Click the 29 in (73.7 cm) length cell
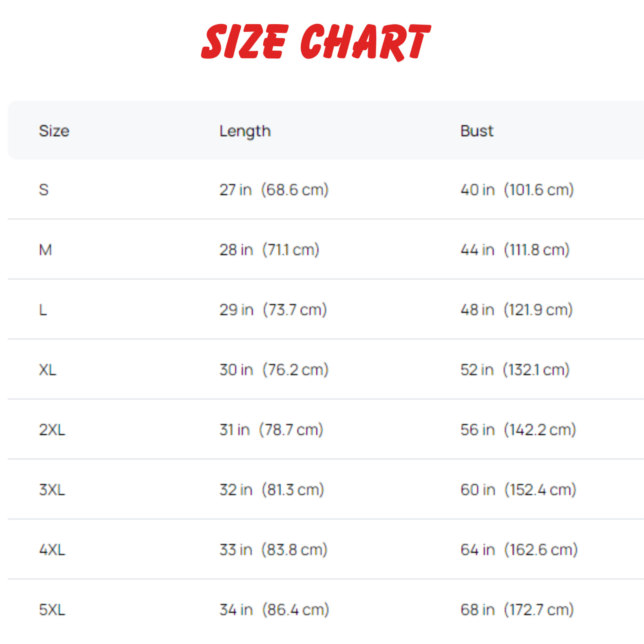 (x=273, y=310)
